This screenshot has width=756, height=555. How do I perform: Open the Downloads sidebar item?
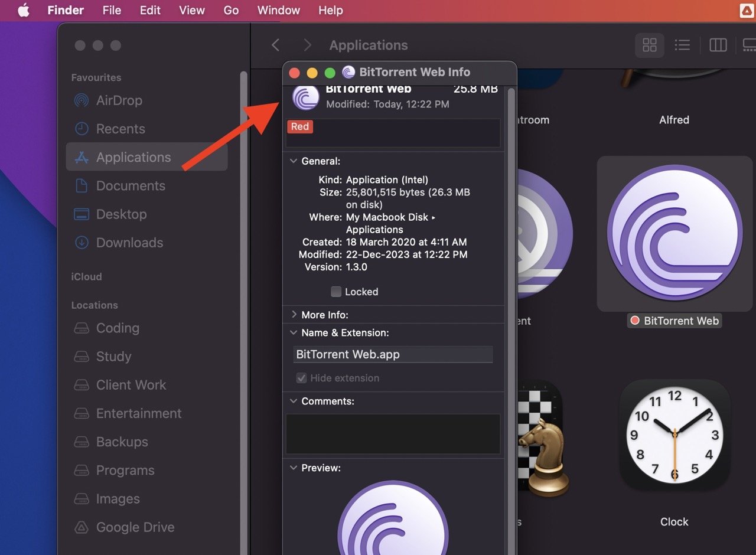(x=129, y=243)
